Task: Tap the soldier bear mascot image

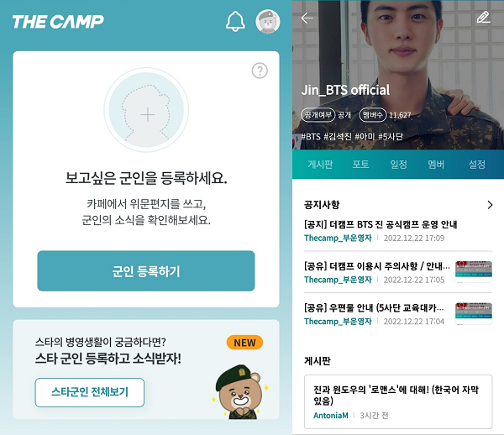Action: [x=240, y=392]
